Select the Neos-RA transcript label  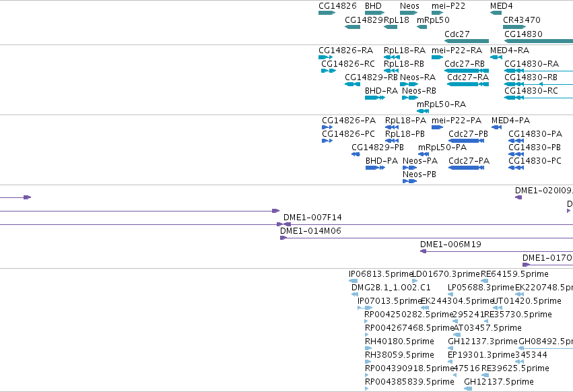417,77
